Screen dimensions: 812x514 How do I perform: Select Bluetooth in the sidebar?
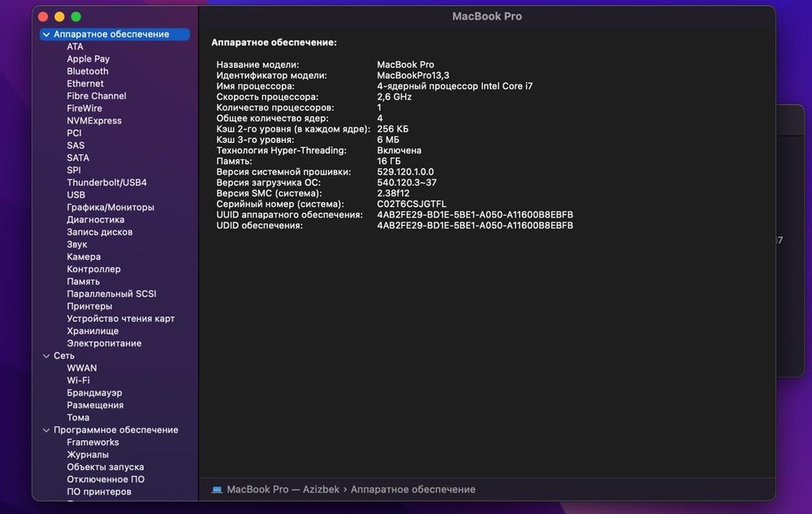point(88,71)
